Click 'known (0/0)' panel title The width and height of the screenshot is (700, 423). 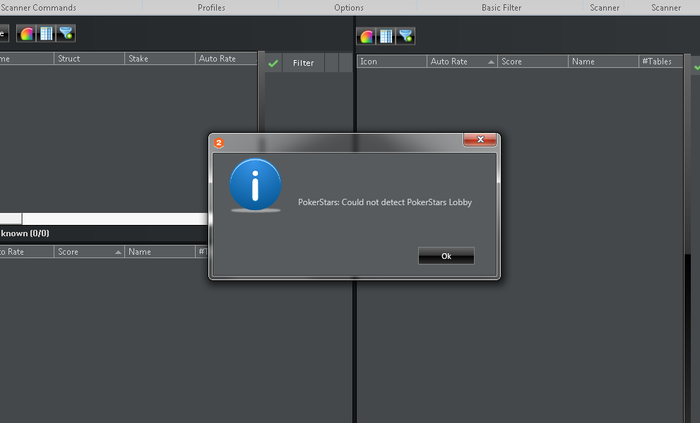[x=25, y=233]
